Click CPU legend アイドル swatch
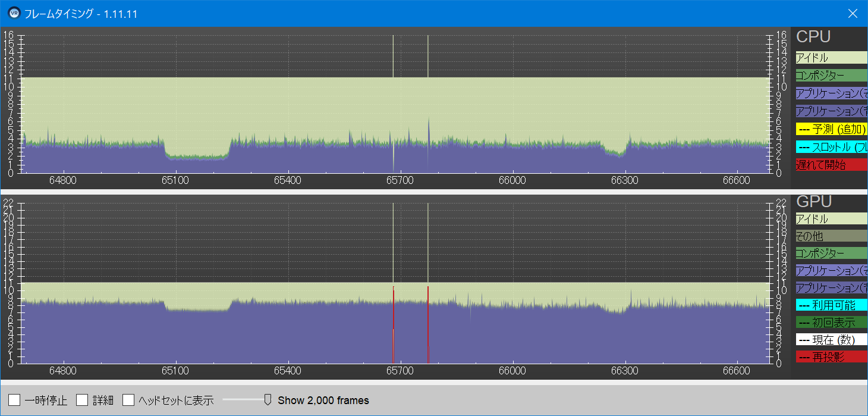Viewport: 868px width, 416px height. click(831, 58)
